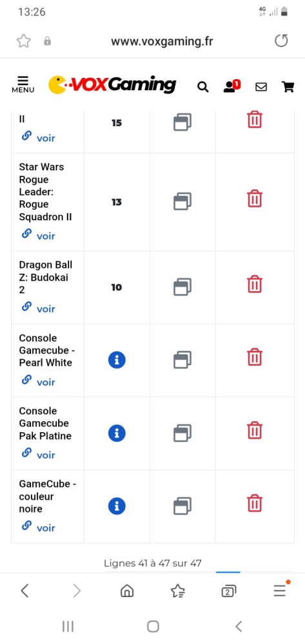This screenshot has height=644, width=305.
Task: Open browser hamburger menu in bottom bar
Action: click(280, 590)
